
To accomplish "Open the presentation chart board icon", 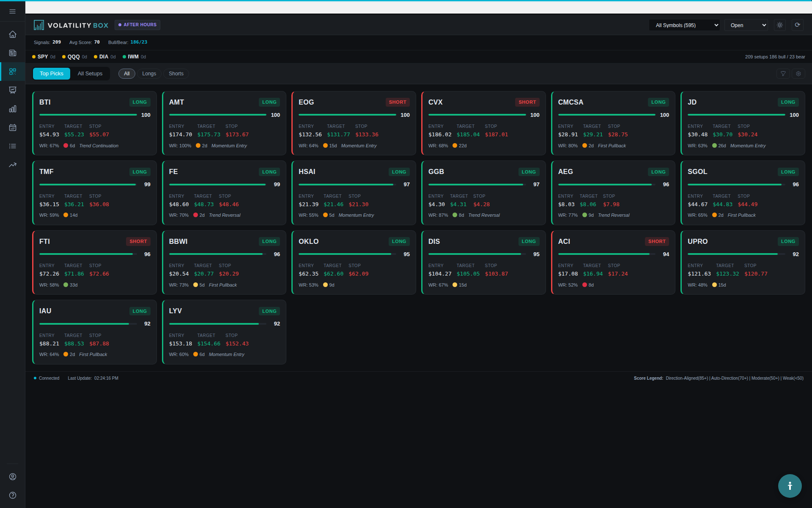I will (13, 90).
